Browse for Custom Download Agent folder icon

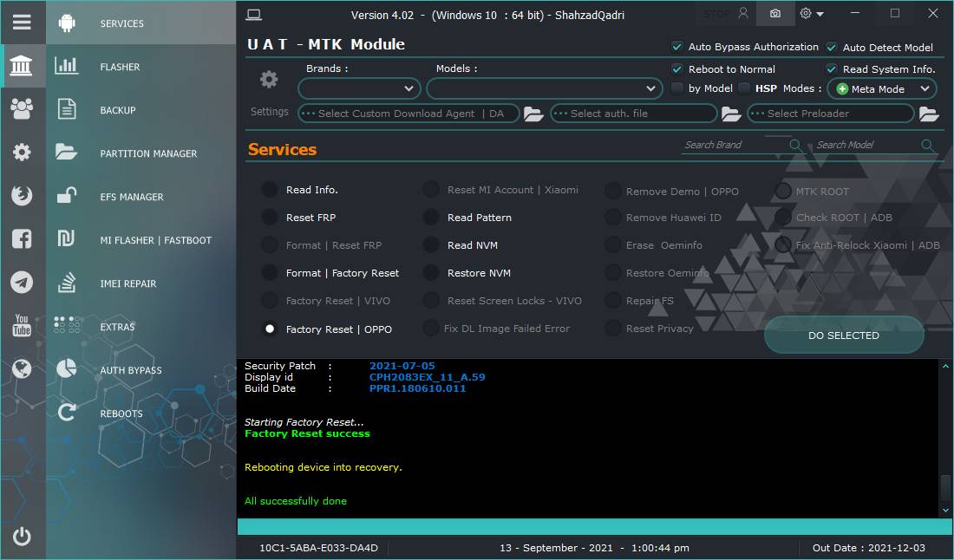click(533, 114)
